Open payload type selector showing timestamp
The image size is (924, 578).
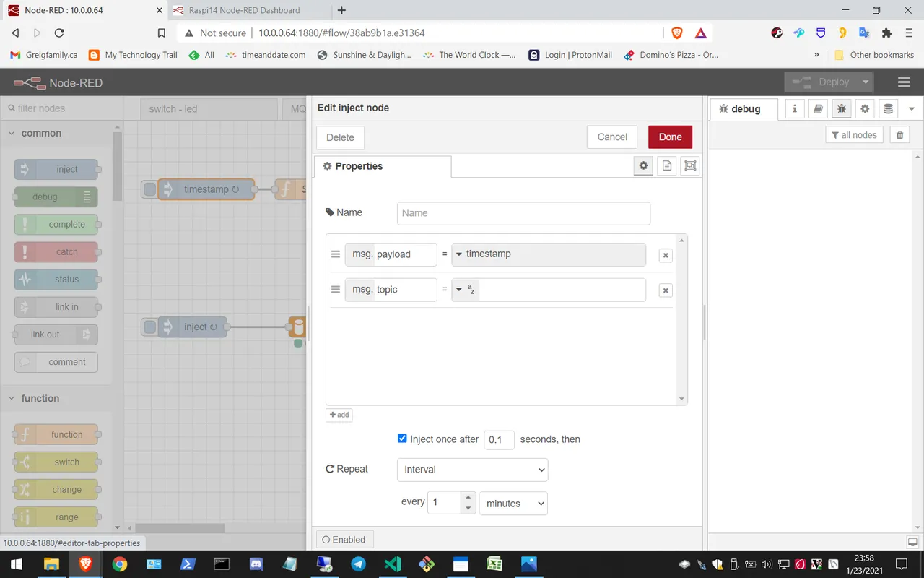click(549, 254)
